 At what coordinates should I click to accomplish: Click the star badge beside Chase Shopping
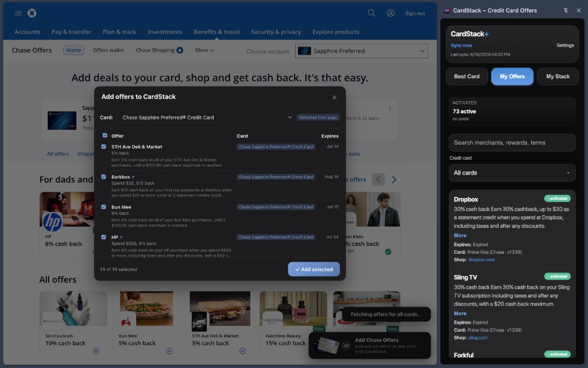pos(180,50)
